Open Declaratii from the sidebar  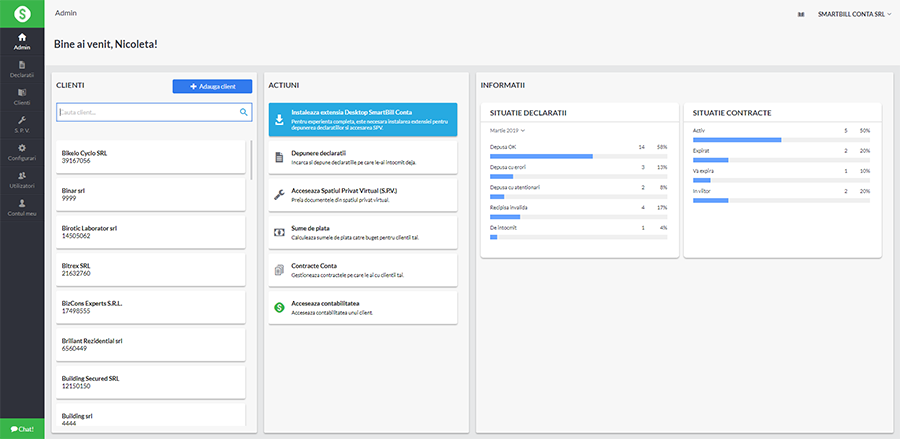pos(22,69)
